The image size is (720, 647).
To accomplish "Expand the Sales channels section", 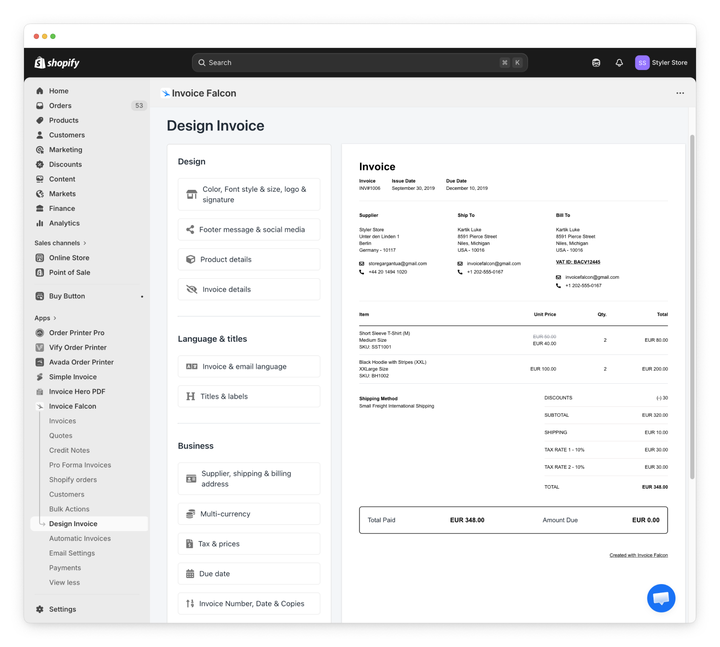I will [60, 243].
